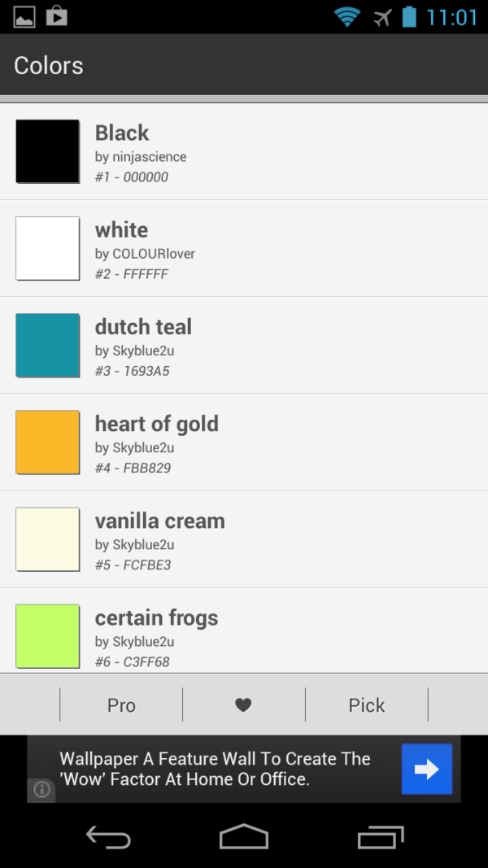Tap the Pro tab in the bottom bar
Viewport: 488px width, 868px height.
pyautogui.click(x=120, y=704)
